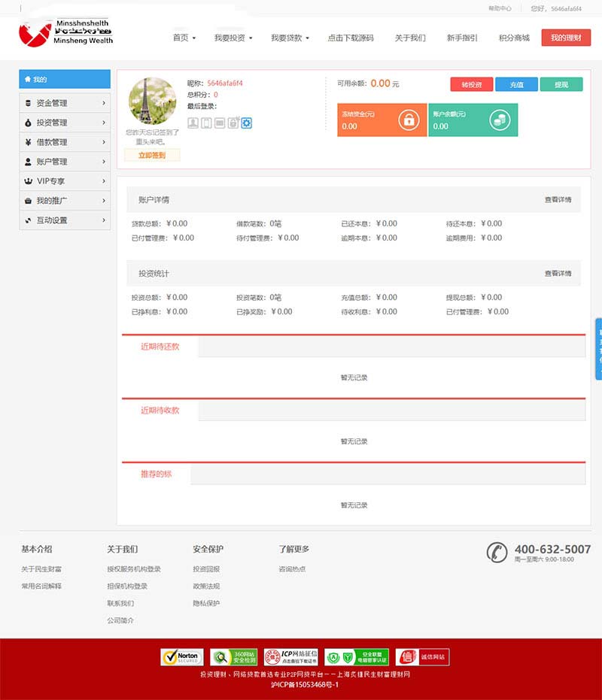Click the Eiffel Tower profile avatar
Image resolution: width=602 pixels, height=700 pixels.
[x=152, y=101]
